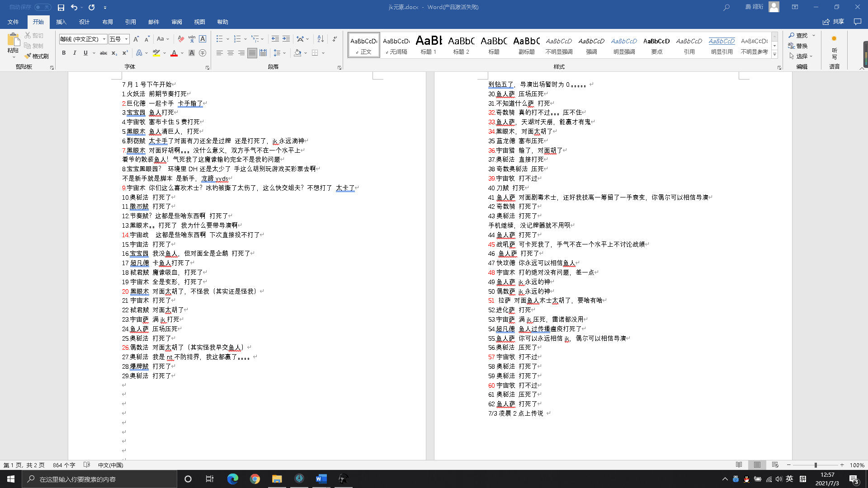The height and width of the screenshot is (488, 868).
Task: Click the bullet list icon
Action: 220,39
